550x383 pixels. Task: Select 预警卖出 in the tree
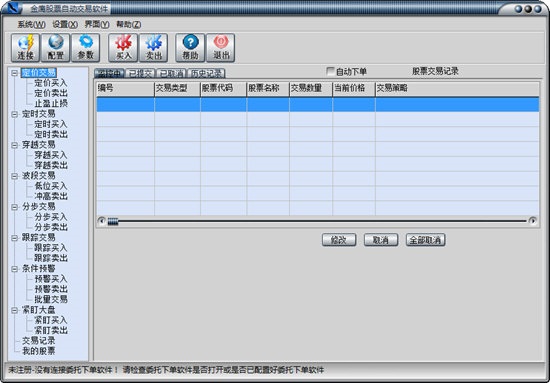[x=51, y=289]
